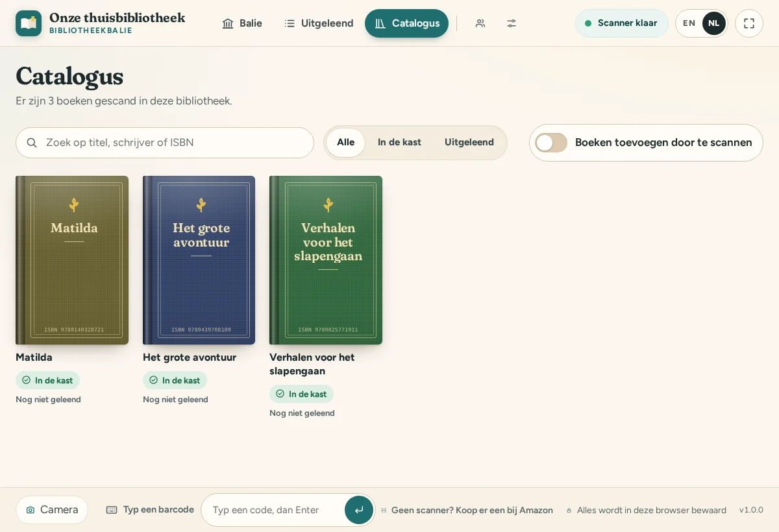Click the Catalogus page heading
This screenshot has height=532, width=779.
[69, 77]
